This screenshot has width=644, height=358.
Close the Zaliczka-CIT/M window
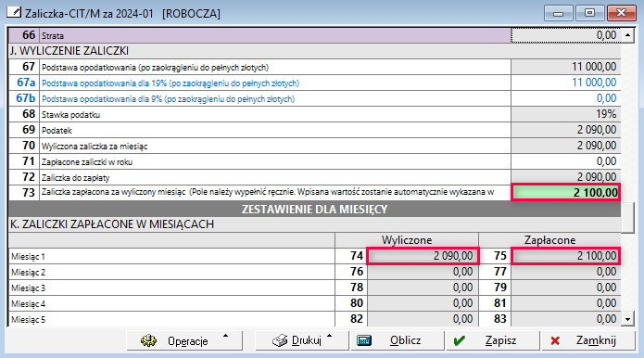coord(621,13)
